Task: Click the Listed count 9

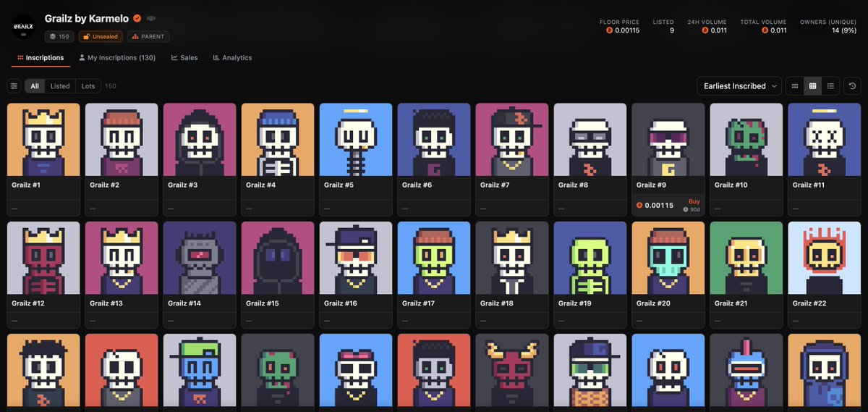Action: point(672,30)
